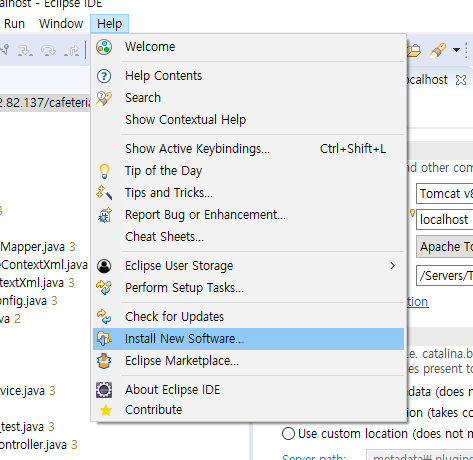This screenshot has width=473, height=460.
Task: Select the nfig.java file row
Action: [29, 301]
